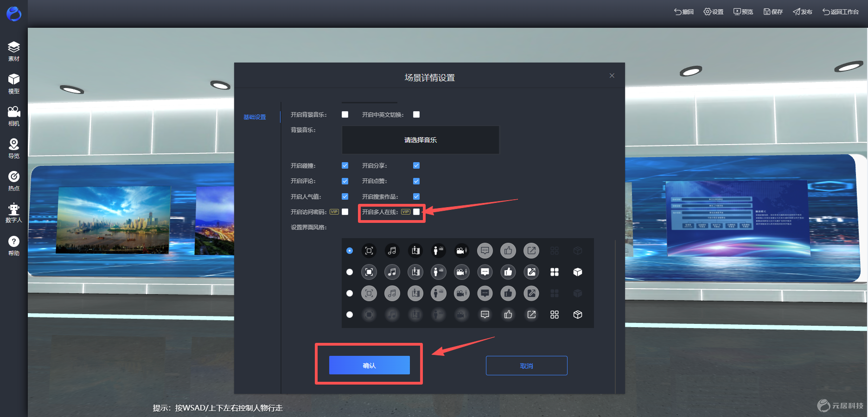Open the 数字人 digital human panel
The height and width of the screenshot is (417, 868).
[14, 213]
